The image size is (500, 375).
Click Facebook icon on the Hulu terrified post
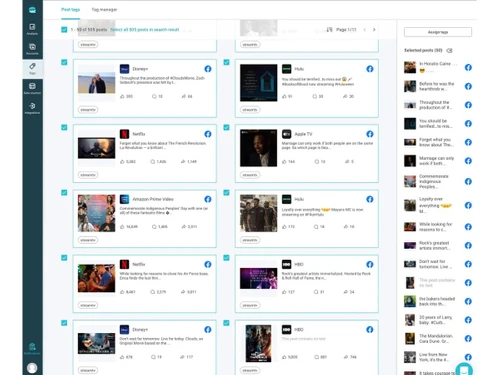[370, 69]
